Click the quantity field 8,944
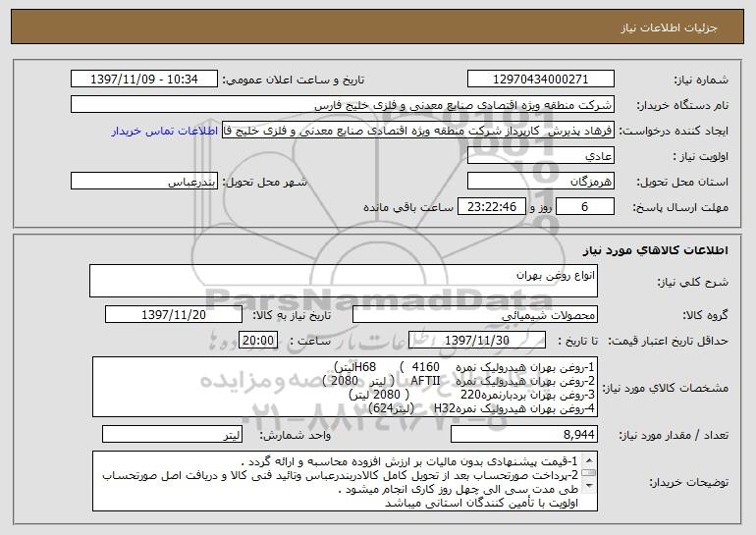756x535 pixels. click(x=524, y=434)
